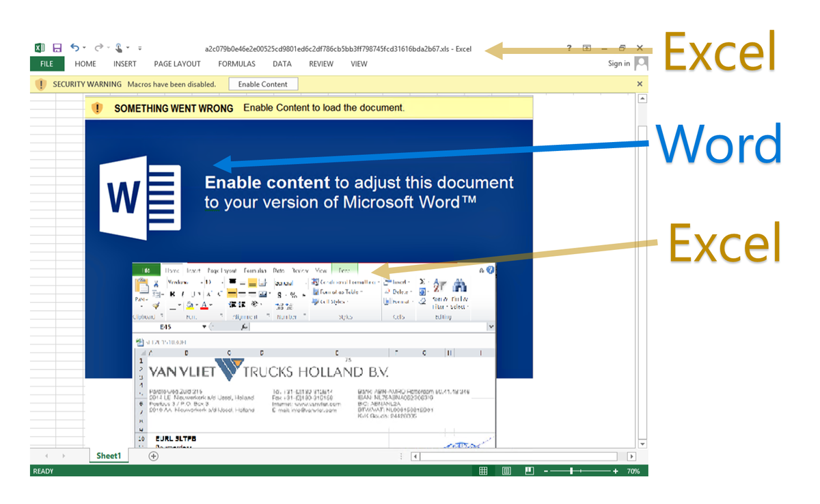Screen dimensions: 820x504
Task: Switch to Normal view in status bar
Action: click(483, 471)
